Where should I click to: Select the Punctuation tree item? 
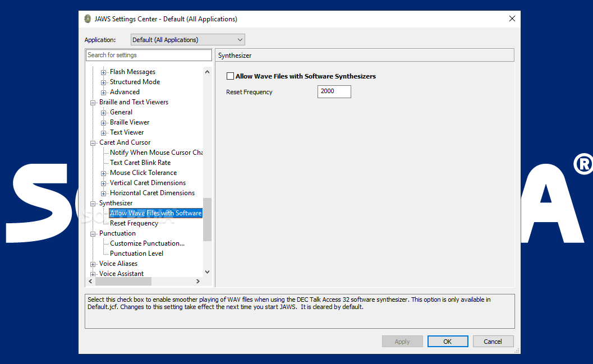117,233
